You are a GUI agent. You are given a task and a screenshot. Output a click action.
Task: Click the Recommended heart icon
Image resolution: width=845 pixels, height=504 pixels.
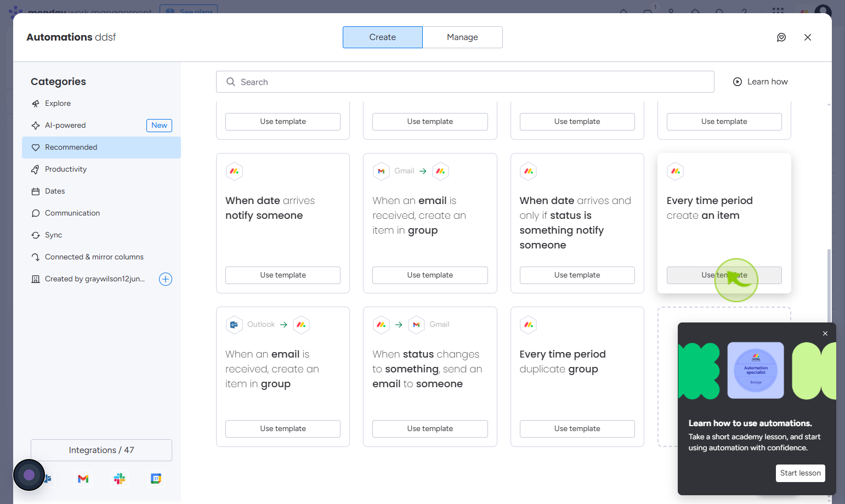pyautogui.click(x=36, y=148)
